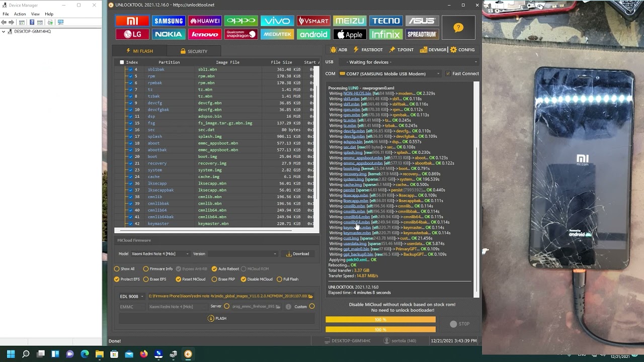Open the Windows Start menu
644x362 pixels.
click(11, 354)
